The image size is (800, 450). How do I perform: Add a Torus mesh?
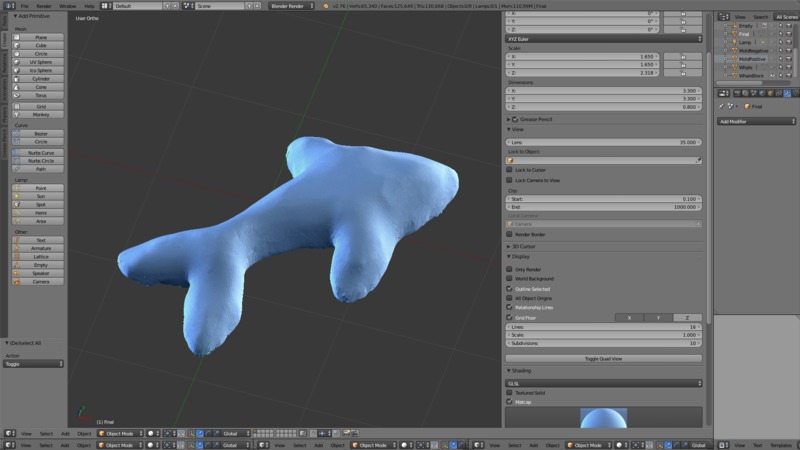pyautogui.click(x=38, y=95)
